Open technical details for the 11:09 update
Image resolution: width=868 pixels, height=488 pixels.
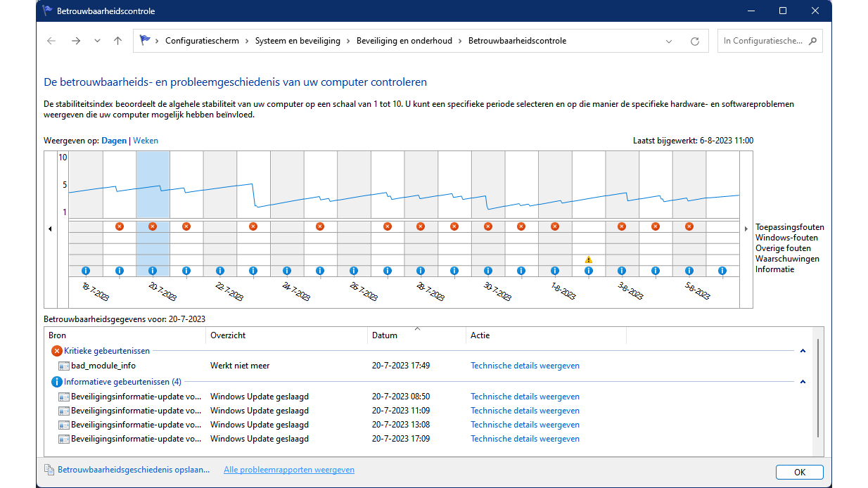[525, 411]
